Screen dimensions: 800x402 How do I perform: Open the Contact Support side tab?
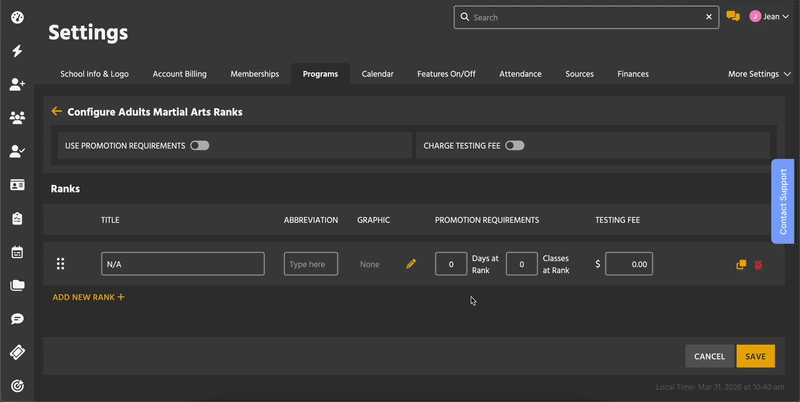click(783, 202)
